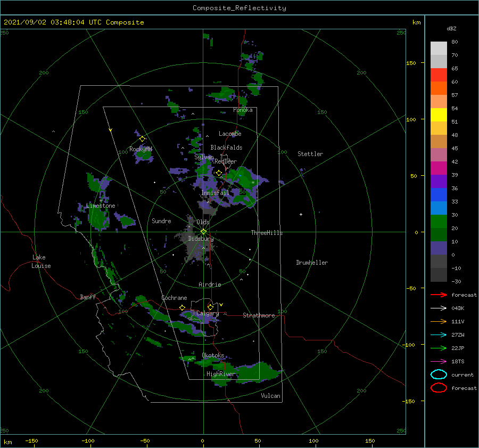This screenshot has width=479, height=448.
Task: Click the green echo cell east of RedDeer
Action: pyautogui.click(x=244, y=179)
